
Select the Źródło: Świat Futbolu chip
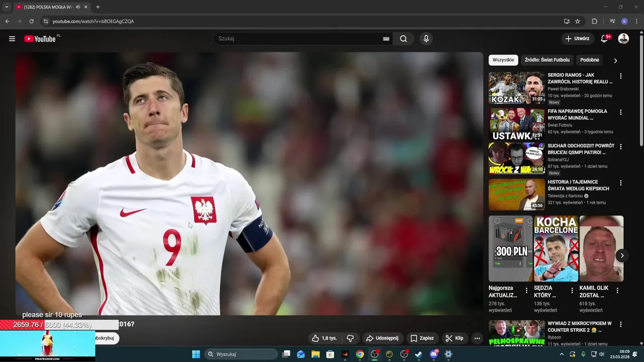tap(547, 60)
